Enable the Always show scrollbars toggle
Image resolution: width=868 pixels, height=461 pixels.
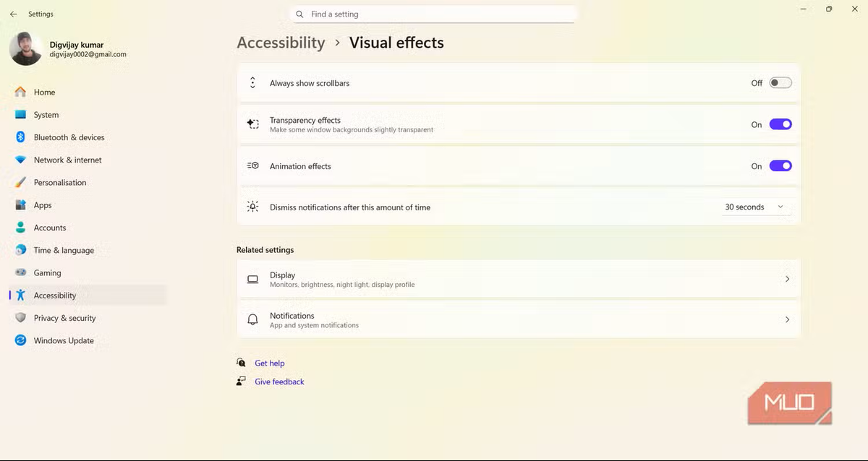coord(780,83)
